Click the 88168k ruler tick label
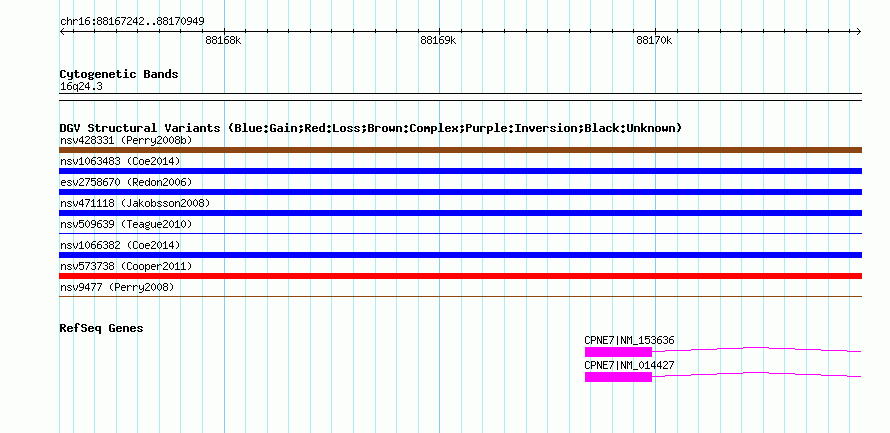The width and height of the screenshot is (890, 433). [223, 41]
